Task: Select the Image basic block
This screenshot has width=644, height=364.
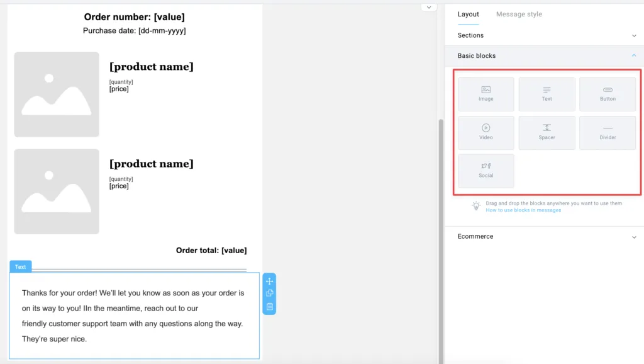Action: [486, 94]
